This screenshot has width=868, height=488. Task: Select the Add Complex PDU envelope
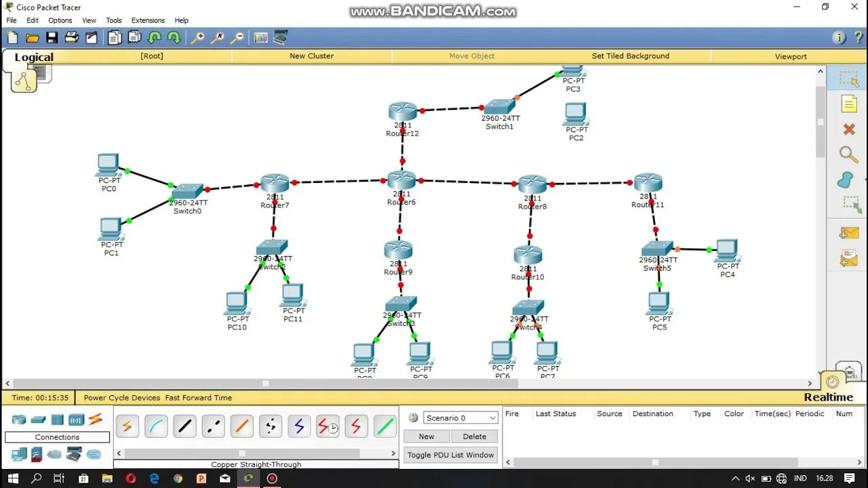pos(849,258)
